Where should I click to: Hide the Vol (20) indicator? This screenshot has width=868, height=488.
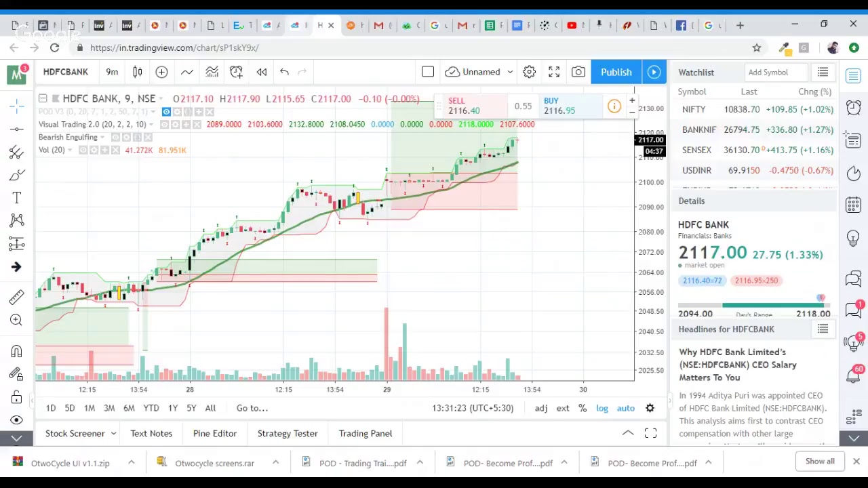pos(83,150)
